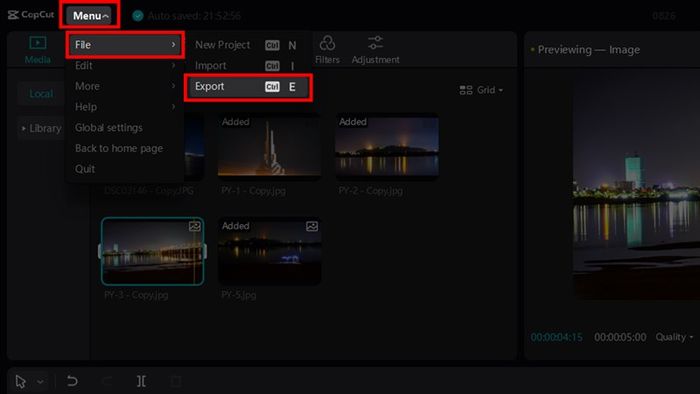Click the select cursor tool icon
The width and height of the screenshot is (700, 394).
(x=21, y=382)
